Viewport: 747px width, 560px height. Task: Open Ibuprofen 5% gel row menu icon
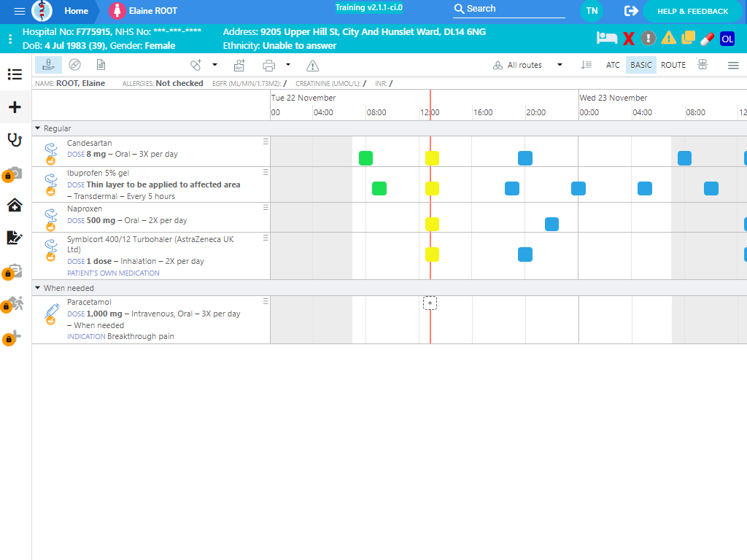click(266, 172)
